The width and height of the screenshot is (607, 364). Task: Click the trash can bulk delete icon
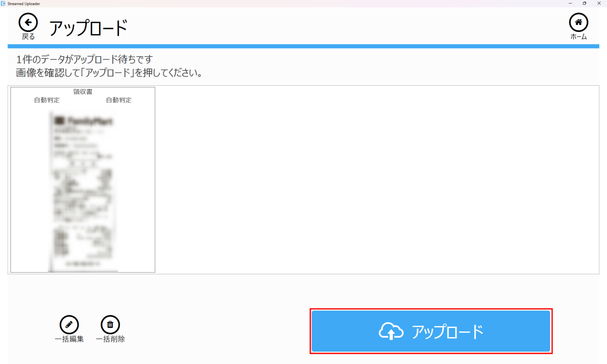(110, 325)
